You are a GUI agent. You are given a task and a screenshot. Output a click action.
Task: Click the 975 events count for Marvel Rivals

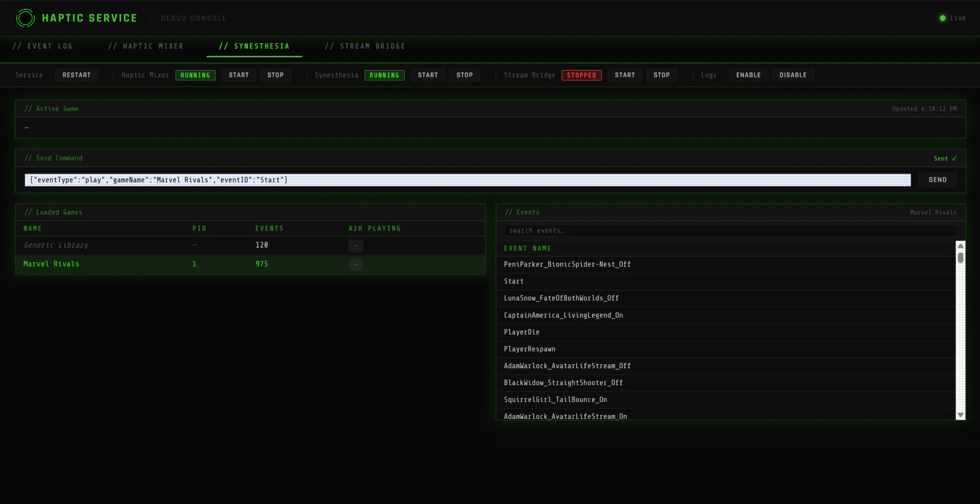point(262,264)
